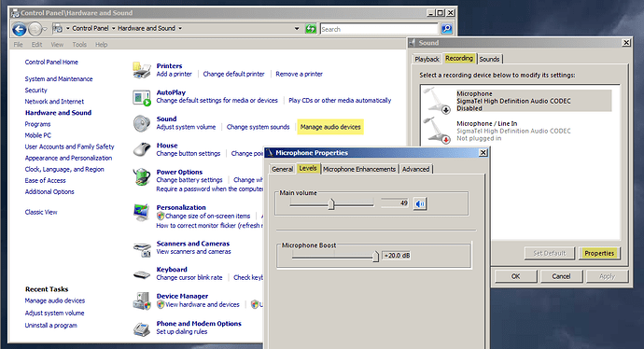The height and width of the screenshot is (349, 644).
Task: Click the blue Search magnifier icon
Action: coord(446,29)
